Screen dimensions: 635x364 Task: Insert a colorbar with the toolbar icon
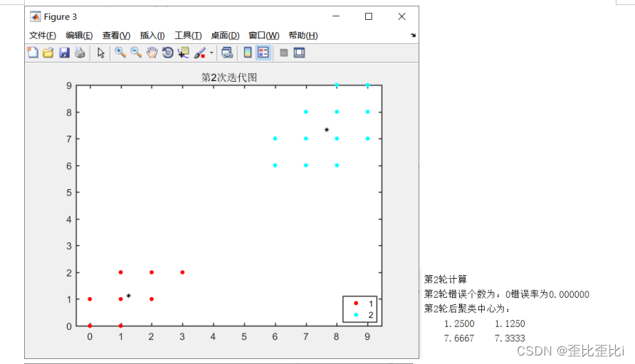point(248,53)
